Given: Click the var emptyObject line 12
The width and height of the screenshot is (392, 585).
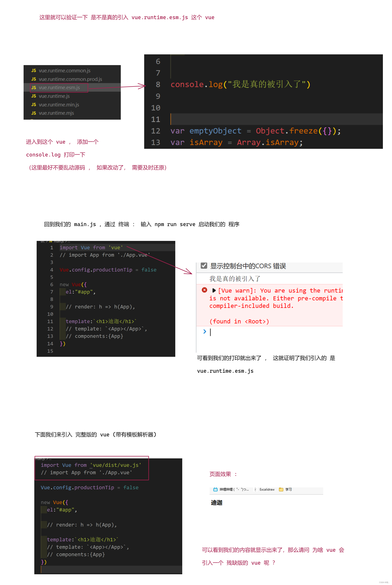Looking at the screenshot, I should pyautogui.click(x=255, y=131).
